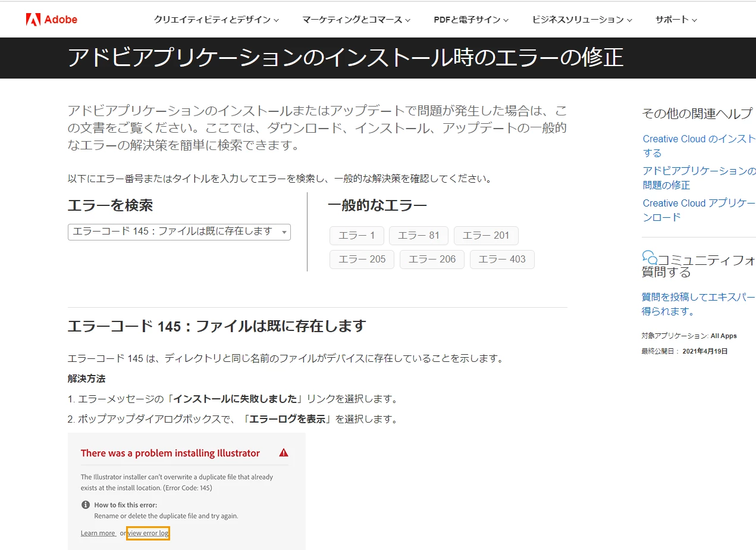The width and height of the screenshot is (756, 550).
Task: Select the エラー 1 button
Action: [357, 235]
